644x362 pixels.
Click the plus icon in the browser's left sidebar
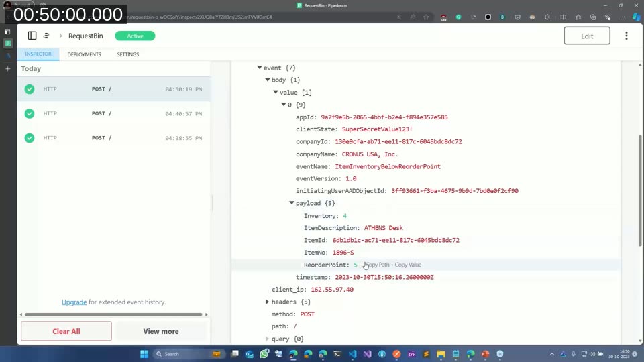[x=8, y=69]
